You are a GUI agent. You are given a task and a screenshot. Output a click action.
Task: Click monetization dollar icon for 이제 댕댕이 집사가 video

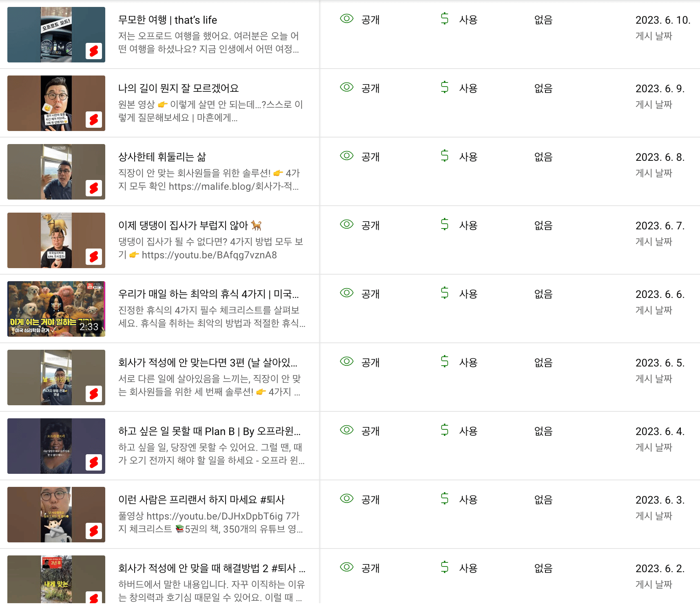pyautogui.click(x=445, y=224)
